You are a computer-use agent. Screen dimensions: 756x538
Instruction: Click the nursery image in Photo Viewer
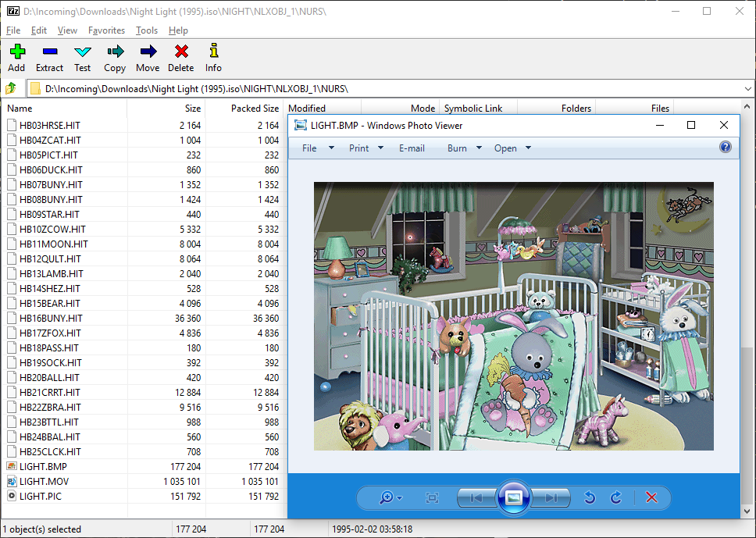click(513, 316)
